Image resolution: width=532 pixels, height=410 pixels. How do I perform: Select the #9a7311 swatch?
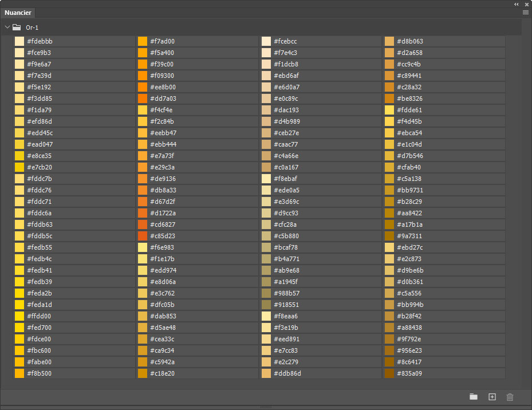coord(389,236)
